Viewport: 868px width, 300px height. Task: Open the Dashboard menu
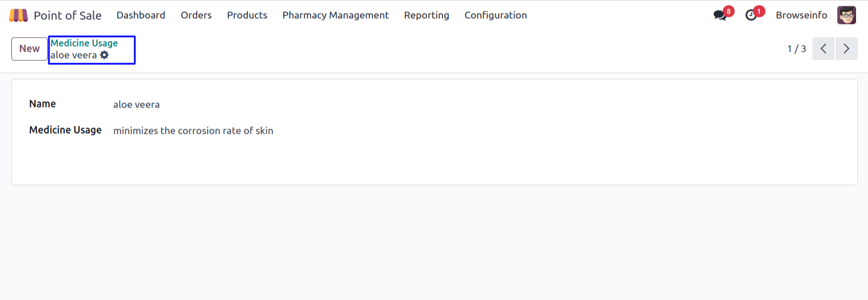click(140, 15)
